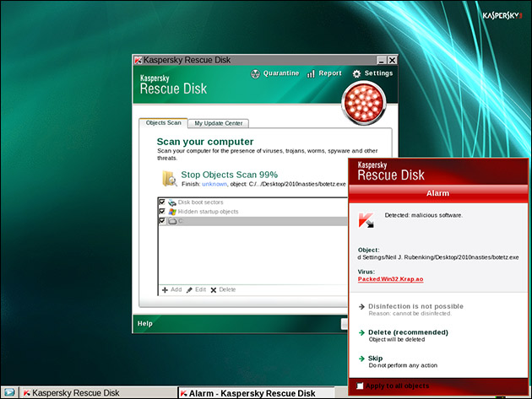This screenshot has height=399, width=532.
Task: Click the arrow beside Skip
Action: coord(361,359)
